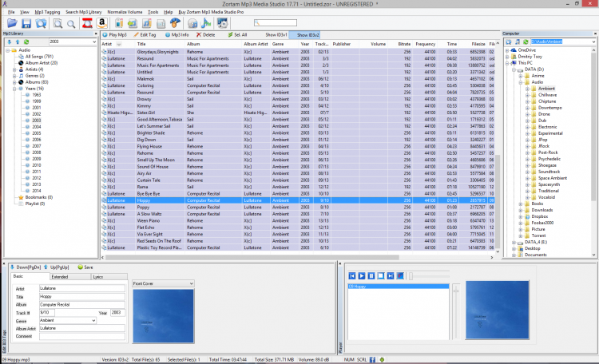Click the toolbar search input field
The height and width of the screenshot is (364, 599).
pos(276,23)
